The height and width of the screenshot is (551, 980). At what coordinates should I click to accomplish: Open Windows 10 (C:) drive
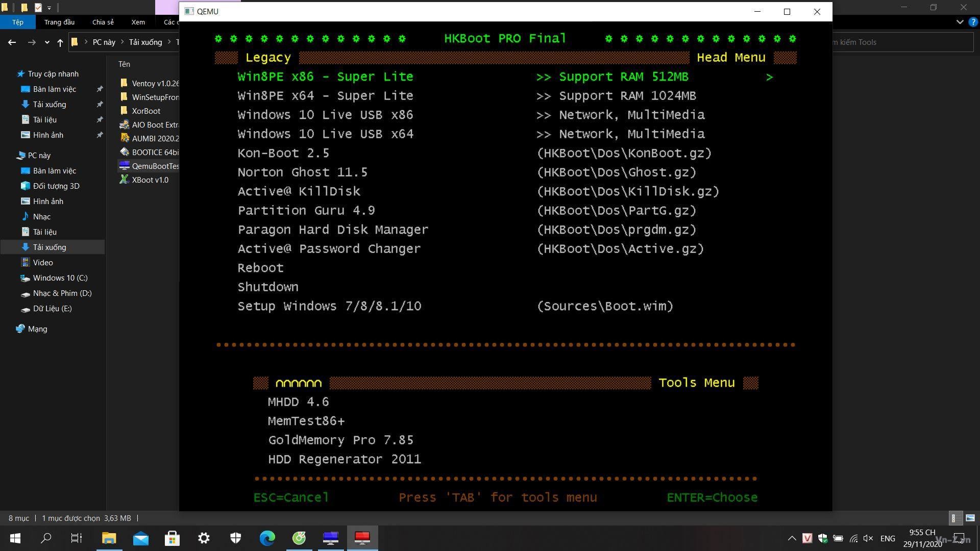(x=60, y=278)
